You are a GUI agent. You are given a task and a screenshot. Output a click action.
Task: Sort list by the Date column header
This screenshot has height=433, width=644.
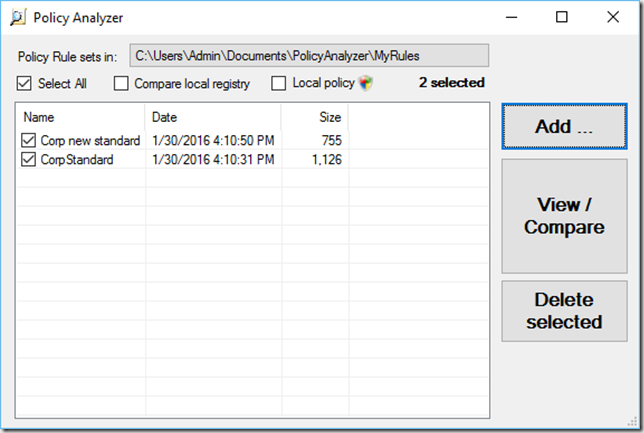click(213, 117)
